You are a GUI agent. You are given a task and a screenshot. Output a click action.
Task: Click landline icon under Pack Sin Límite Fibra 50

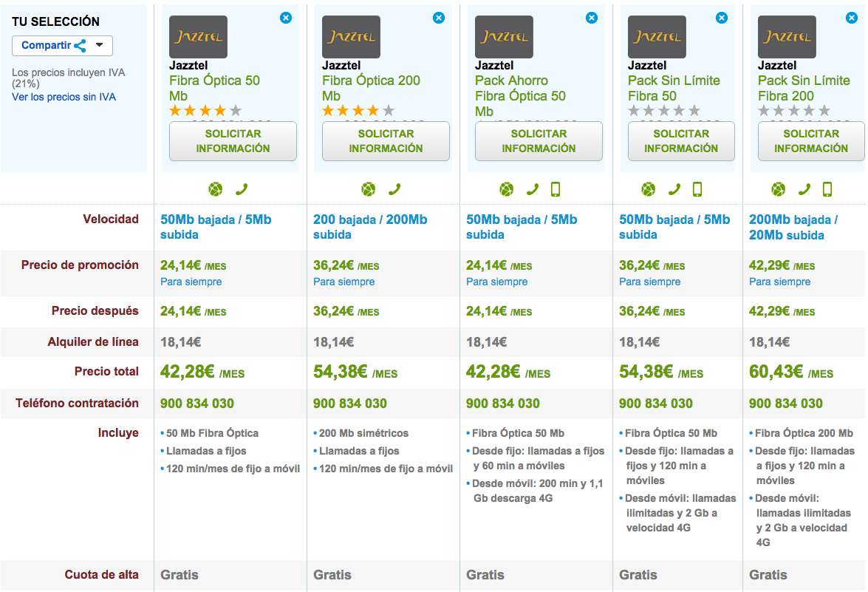pos(674,189)
